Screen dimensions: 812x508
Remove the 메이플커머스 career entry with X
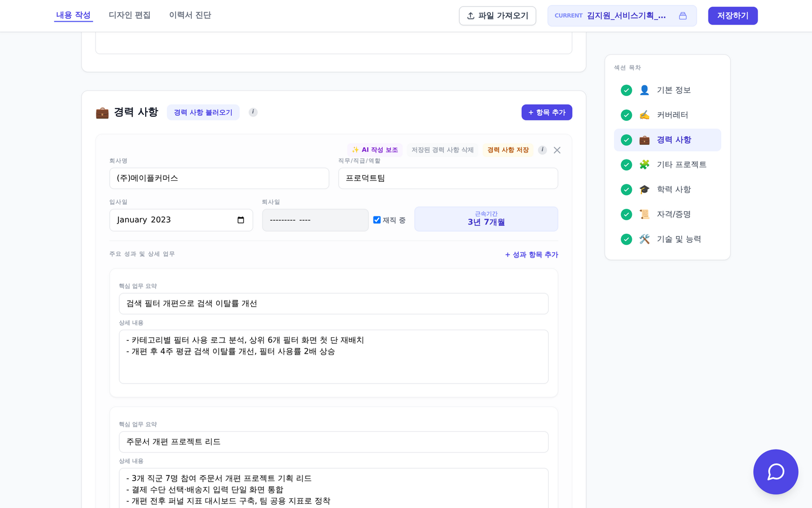pyautogui.click(x=557, y=150)
